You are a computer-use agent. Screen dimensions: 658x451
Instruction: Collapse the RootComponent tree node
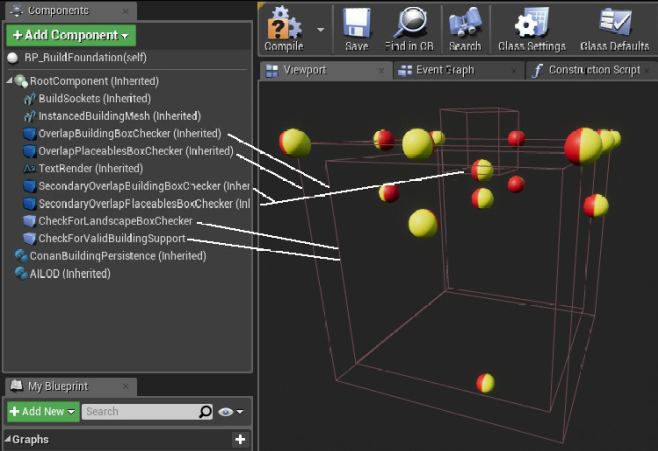tap(9, 82)
